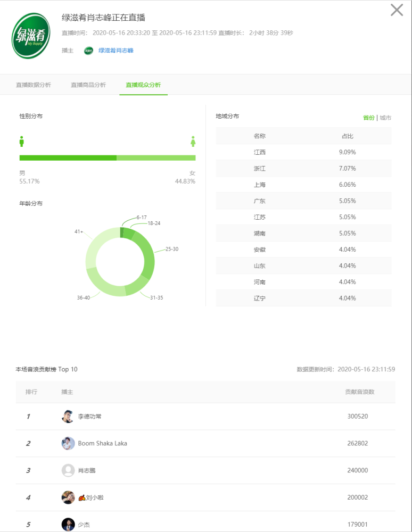This screenshot has height=532, width=412.
Task: Click the 年龄分布 section heading
Action: [31, 204]
